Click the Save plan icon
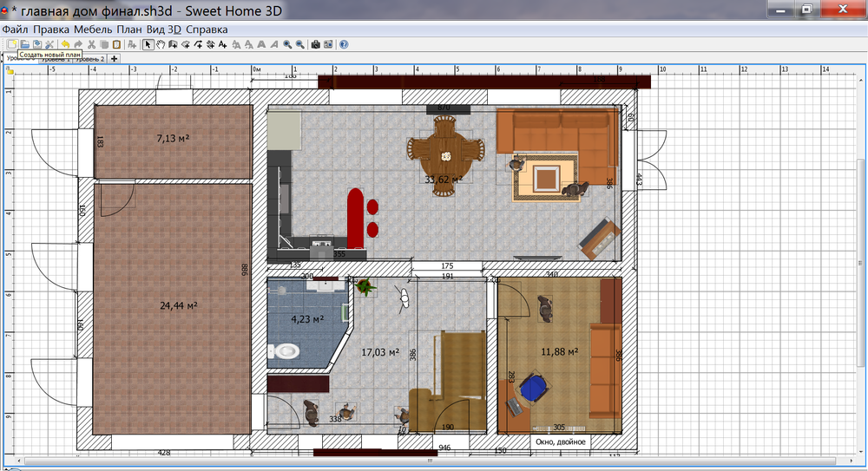The width and height of the screenshot is (868, 471). tap(37, 44)
